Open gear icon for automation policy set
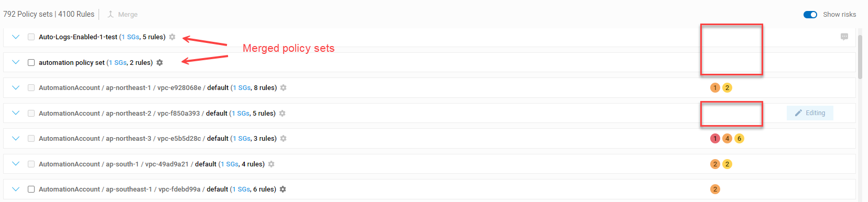The height and width of the screenshot is (202, 868). 159,63
